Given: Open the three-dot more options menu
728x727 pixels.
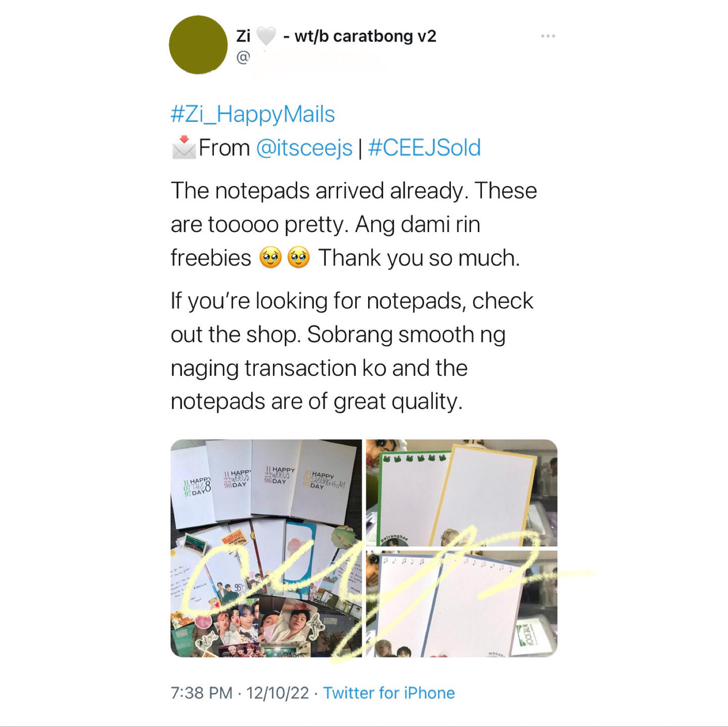Looking at the screenshot, I should [548, 36].
